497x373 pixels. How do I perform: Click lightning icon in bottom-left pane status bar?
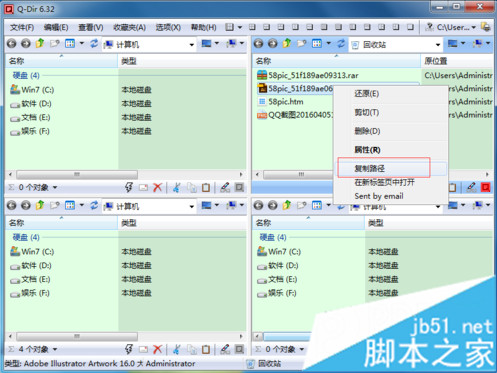coord(129,349)
